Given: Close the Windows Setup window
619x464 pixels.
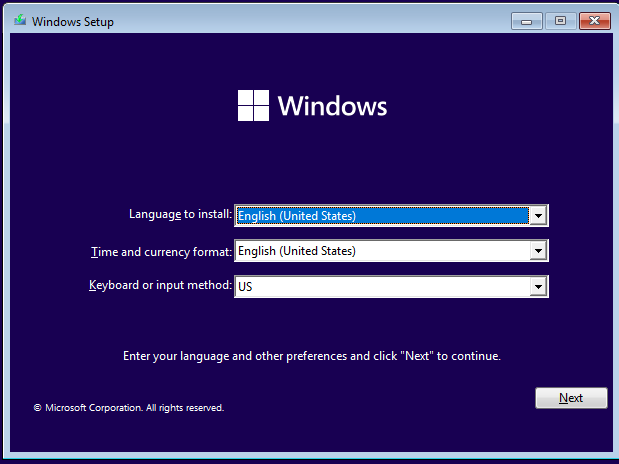Looking at the screenshot, I should tap(594, 21).
